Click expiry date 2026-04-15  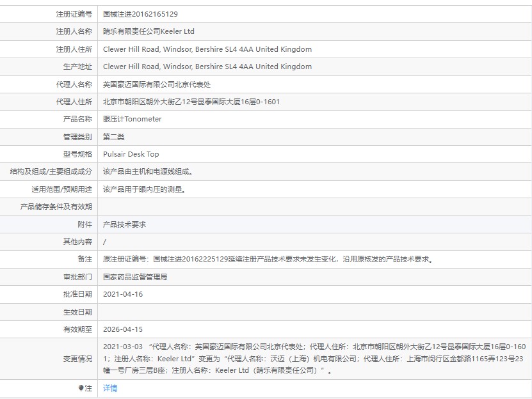[x=123, y=329]
